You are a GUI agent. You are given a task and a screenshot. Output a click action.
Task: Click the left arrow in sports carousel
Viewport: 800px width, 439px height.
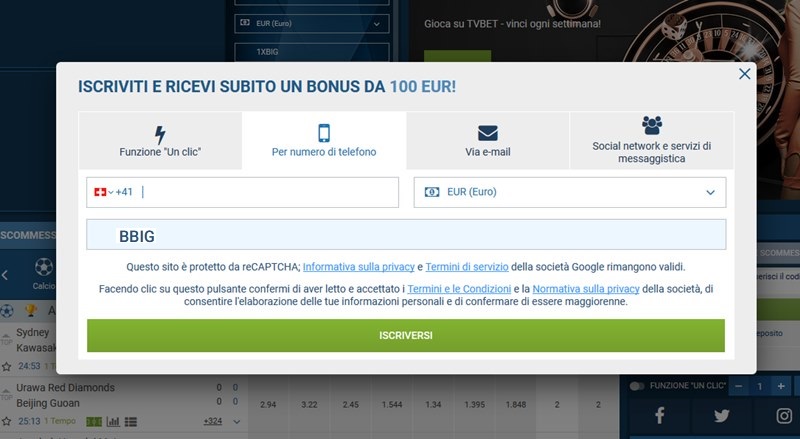click(x=5, y=275)
